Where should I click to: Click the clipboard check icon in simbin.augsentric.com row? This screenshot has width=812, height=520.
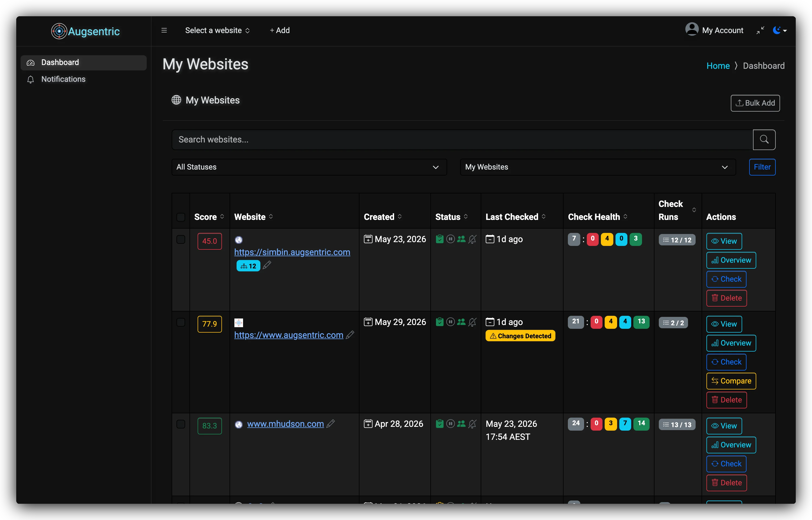coord(439,239)
